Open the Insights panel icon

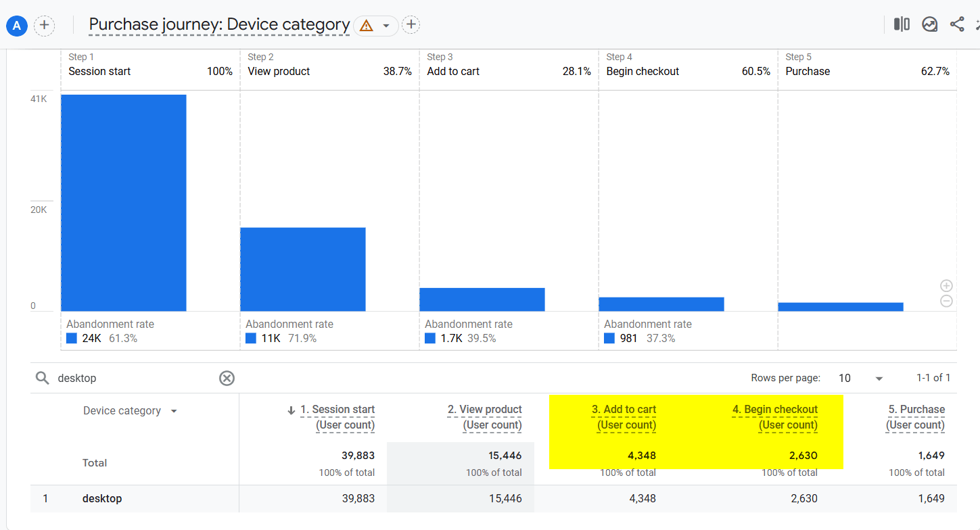[x=929, y=24]
